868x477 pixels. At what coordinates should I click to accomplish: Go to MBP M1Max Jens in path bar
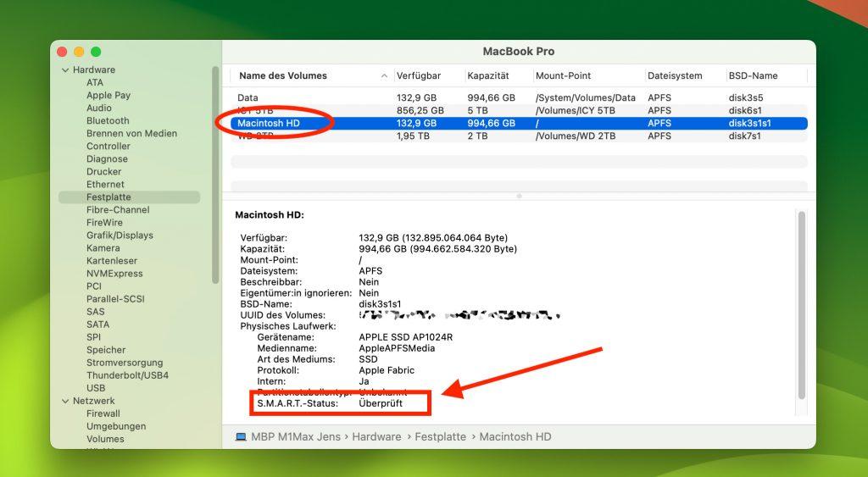[296, 436]
